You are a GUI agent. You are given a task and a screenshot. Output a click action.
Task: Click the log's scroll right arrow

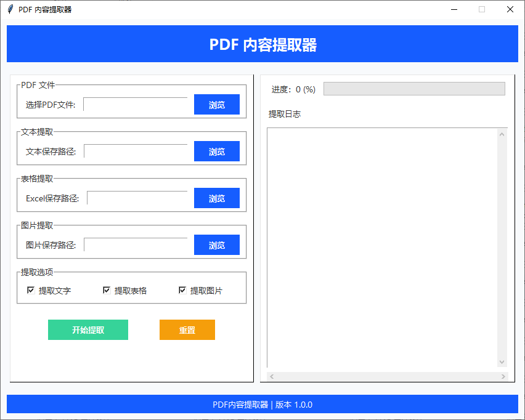pos(503,376)
